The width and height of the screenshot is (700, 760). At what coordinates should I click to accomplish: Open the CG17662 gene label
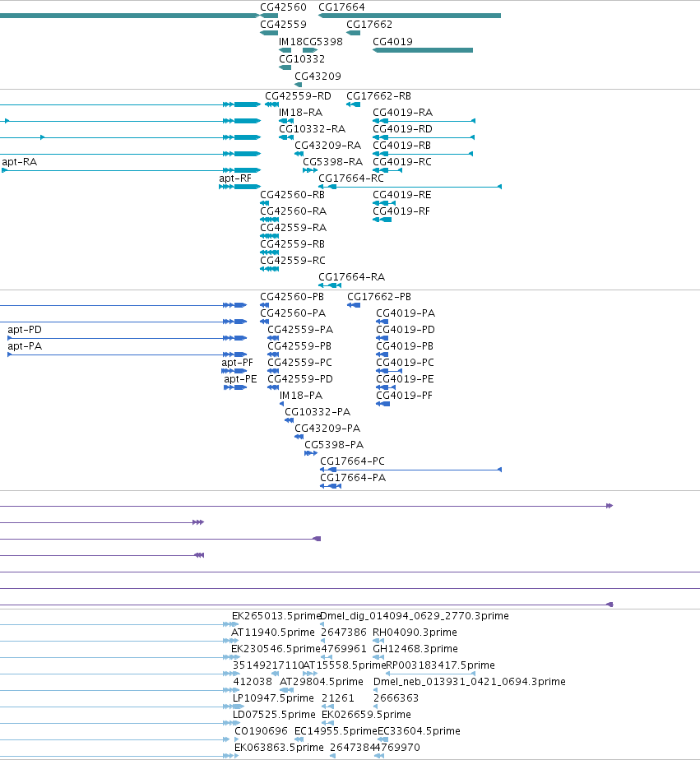pos(369,25)
